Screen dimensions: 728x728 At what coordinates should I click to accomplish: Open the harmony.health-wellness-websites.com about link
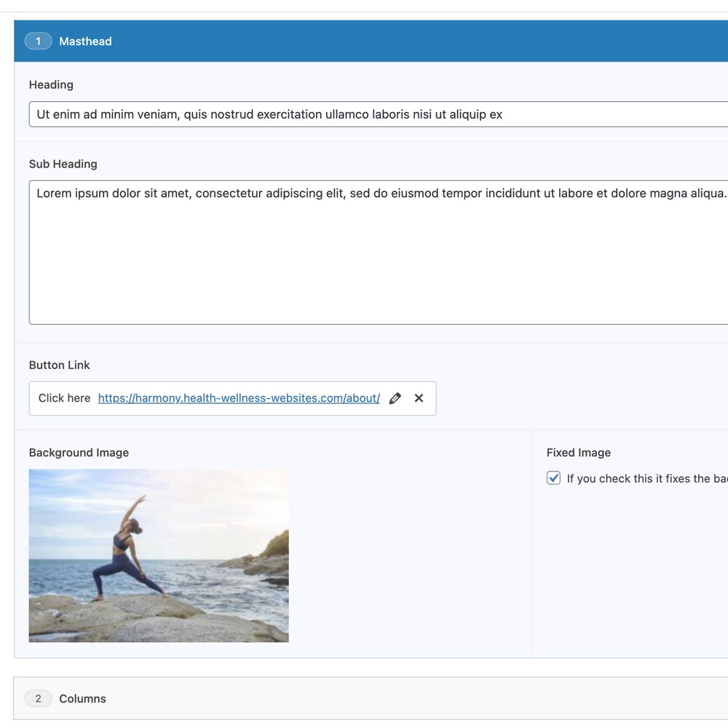point(239,398)
